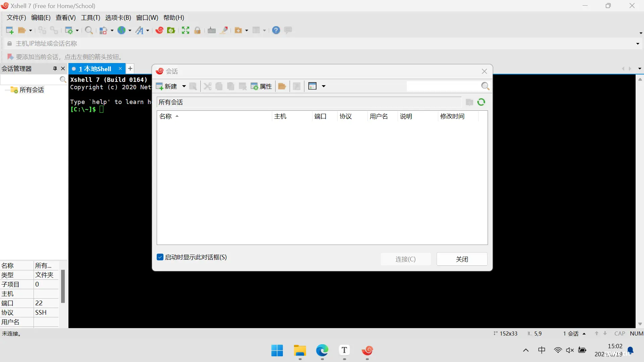Screen dimensions: 644x362
Task: Click the keyboard mapping icon
Action: point(212,31)
